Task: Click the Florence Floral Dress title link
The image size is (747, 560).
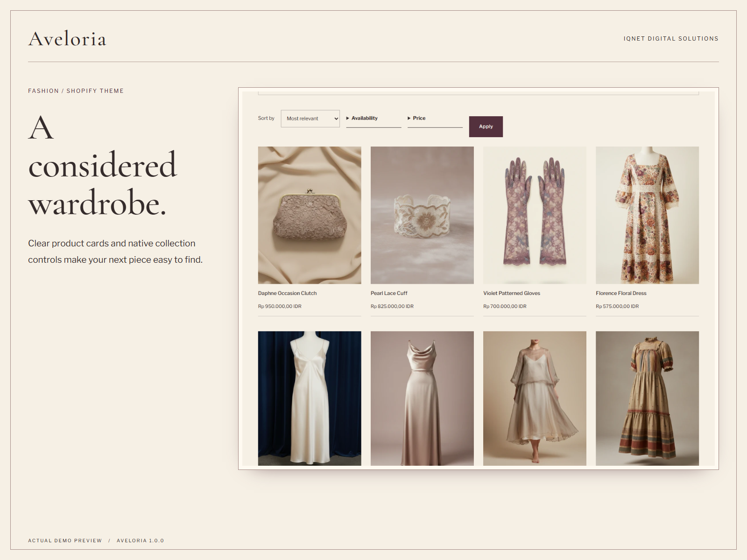Action: pyautogui.click(x=621, y=293)
